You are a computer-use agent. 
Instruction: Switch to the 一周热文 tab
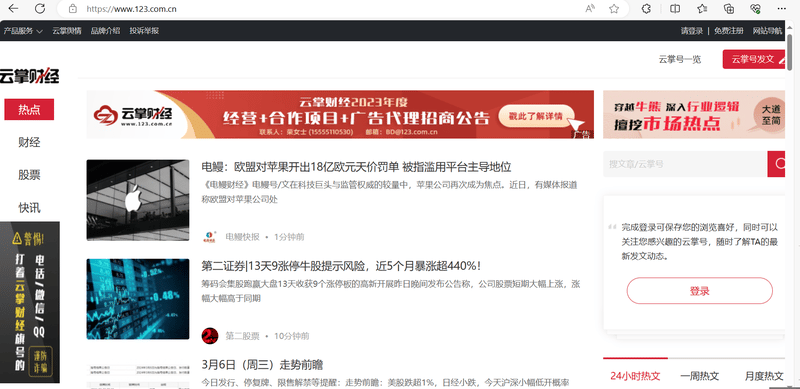(699, 376)
